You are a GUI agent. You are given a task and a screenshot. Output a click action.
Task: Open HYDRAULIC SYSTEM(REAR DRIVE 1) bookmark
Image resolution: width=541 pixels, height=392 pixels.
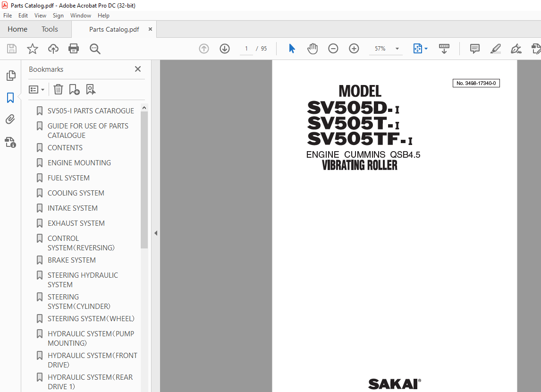90,382
